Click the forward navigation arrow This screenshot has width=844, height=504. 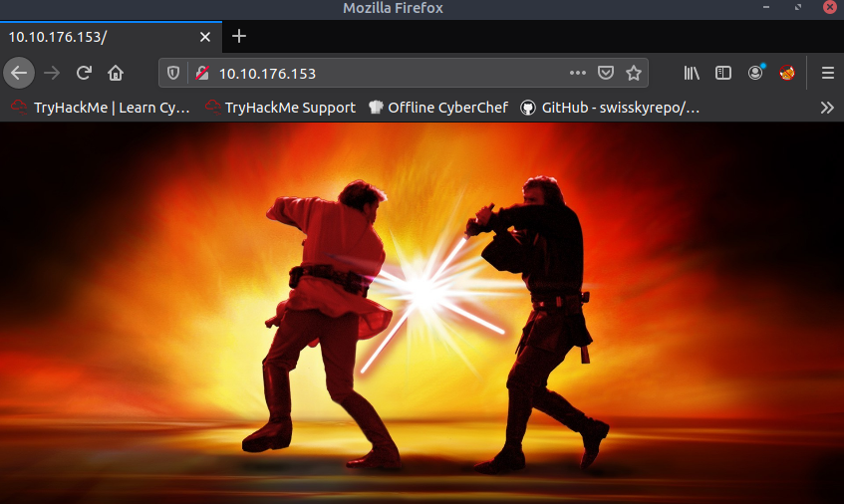click(52, 73)
